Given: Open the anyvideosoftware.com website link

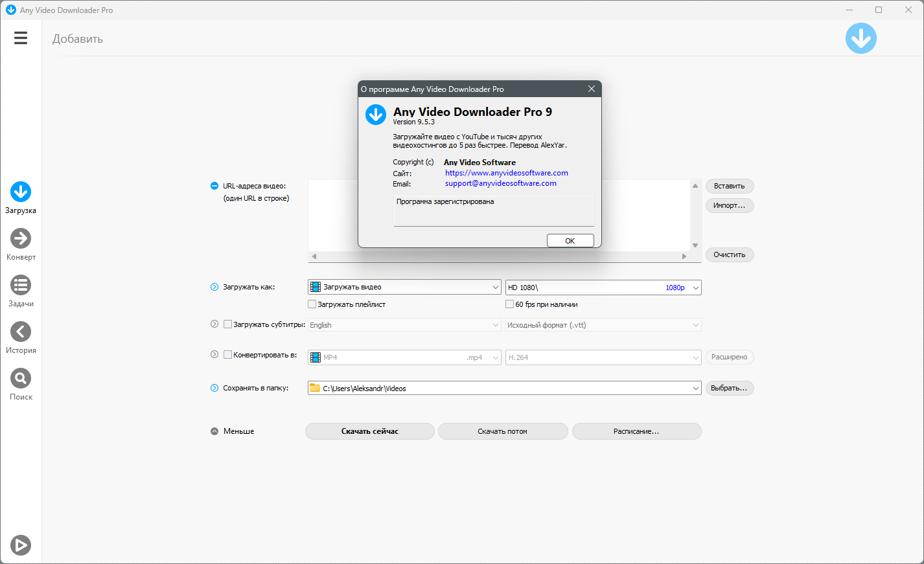Looking at the screenshot, I should pyautogui.click(x=507, y=173).
